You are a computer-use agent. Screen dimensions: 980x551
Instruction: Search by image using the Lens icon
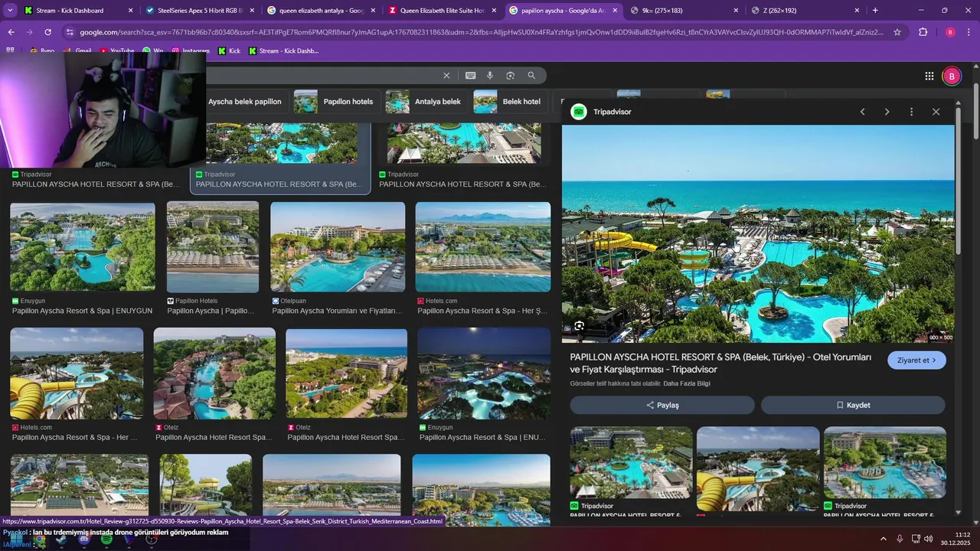point(510,76)
